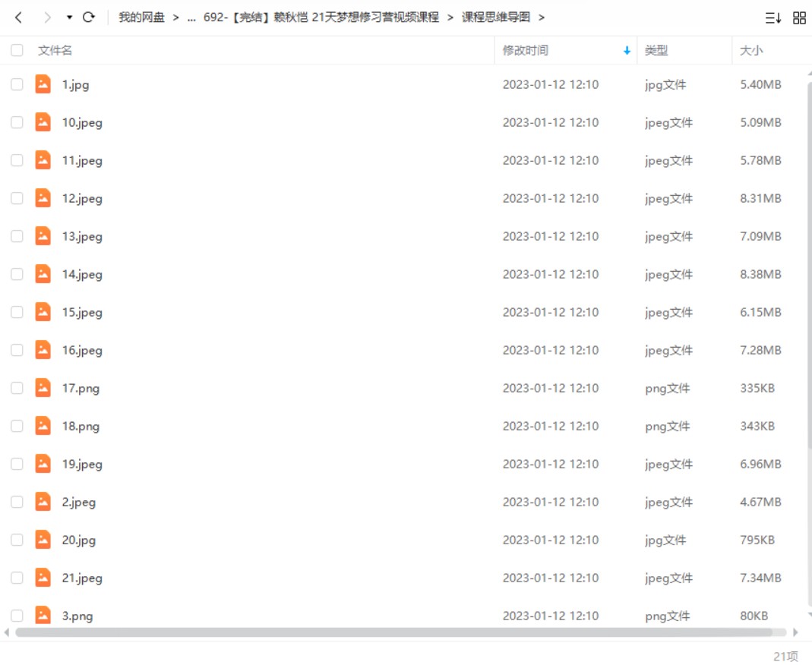Check the box for 14.jpeg

click(17, 274)
